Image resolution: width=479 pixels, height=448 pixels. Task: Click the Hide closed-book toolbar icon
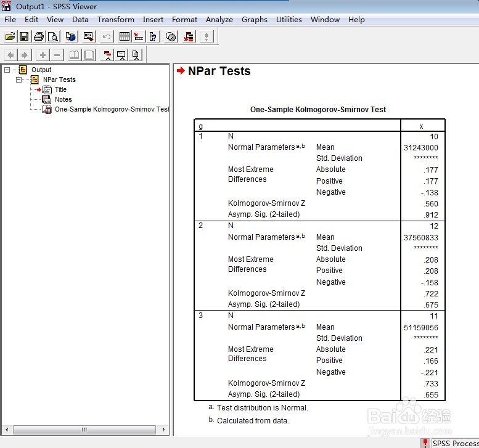[89, 55]
